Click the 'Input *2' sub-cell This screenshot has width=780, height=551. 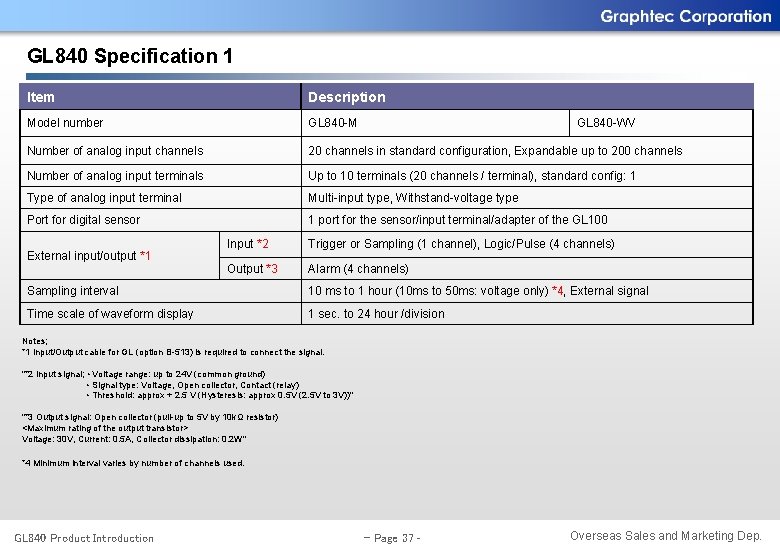(260, 244)
